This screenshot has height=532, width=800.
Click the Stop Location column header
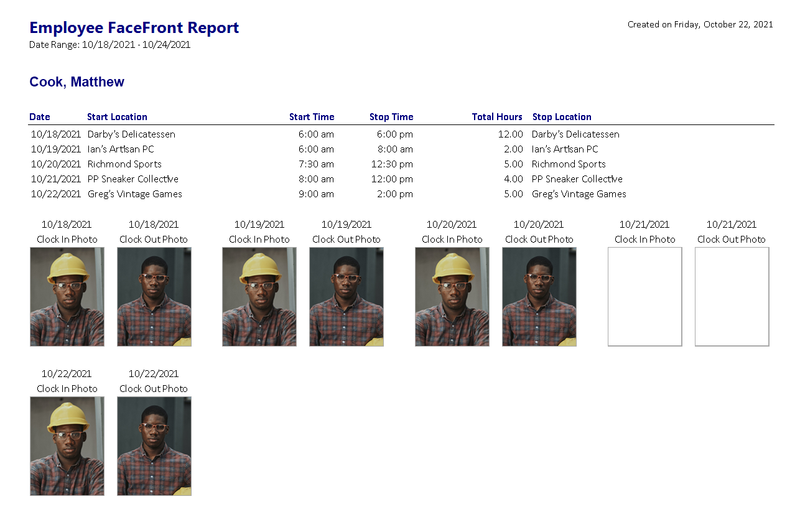[x=562, y=117]
